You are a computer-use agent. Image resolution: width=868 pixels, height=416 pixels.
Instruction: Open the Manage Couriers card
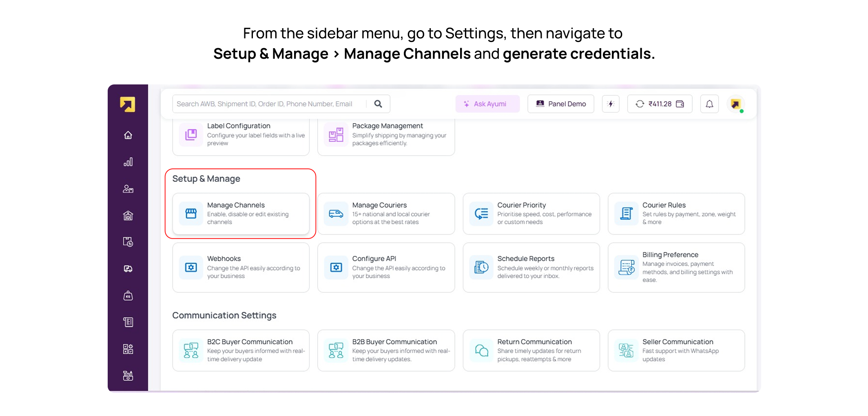386,214
